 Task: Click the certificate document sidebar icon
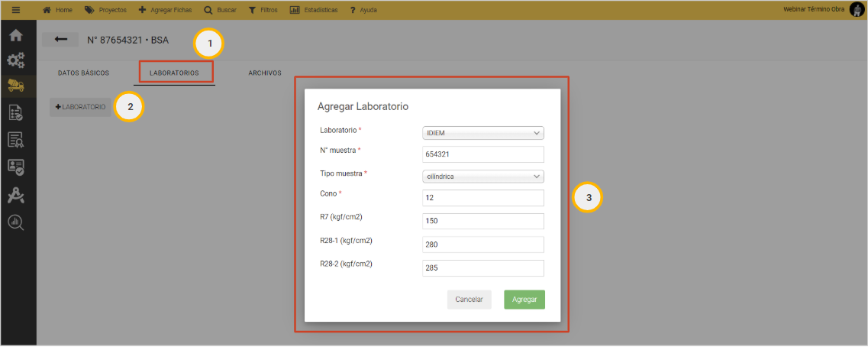click(x=16, y=140)
